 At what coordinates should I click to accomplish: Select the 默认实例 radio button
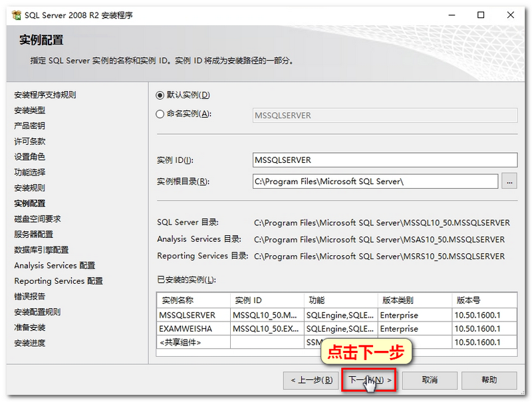click(x=160, y=95)
